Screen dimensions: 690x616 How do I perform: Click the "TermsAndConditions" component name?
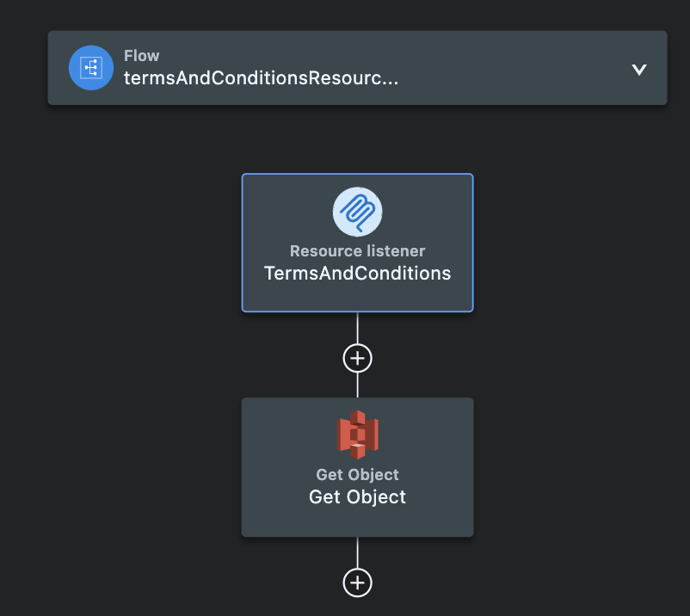pos(357,274)
